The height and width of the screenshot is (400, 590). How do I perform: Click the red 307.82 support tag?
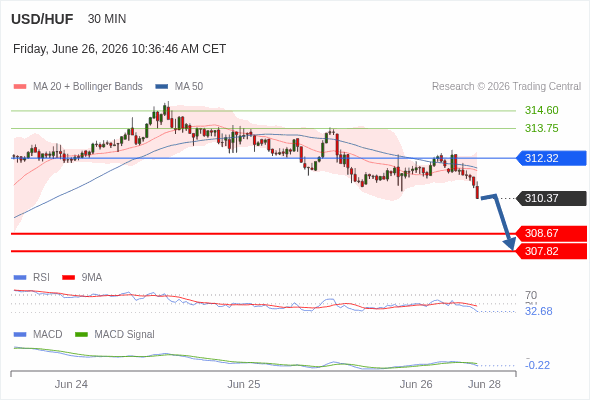551,251
